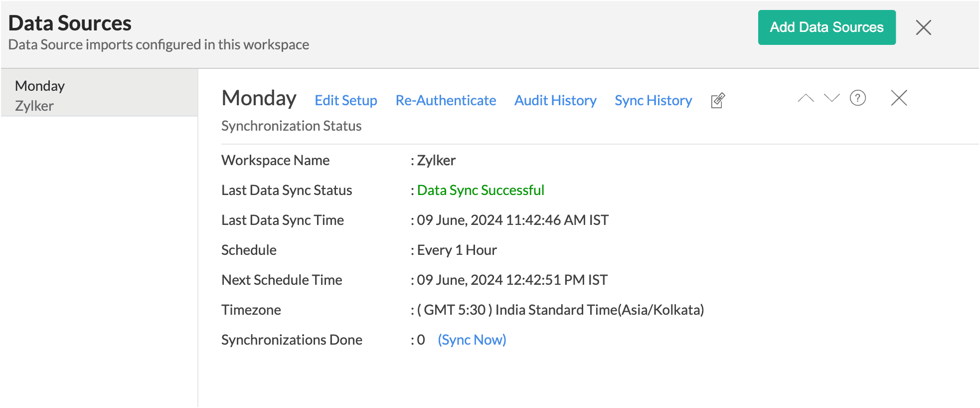This screenshot has width=980, height=408.
Task: Click the Add Data Sources button
Action: [826, 27]
